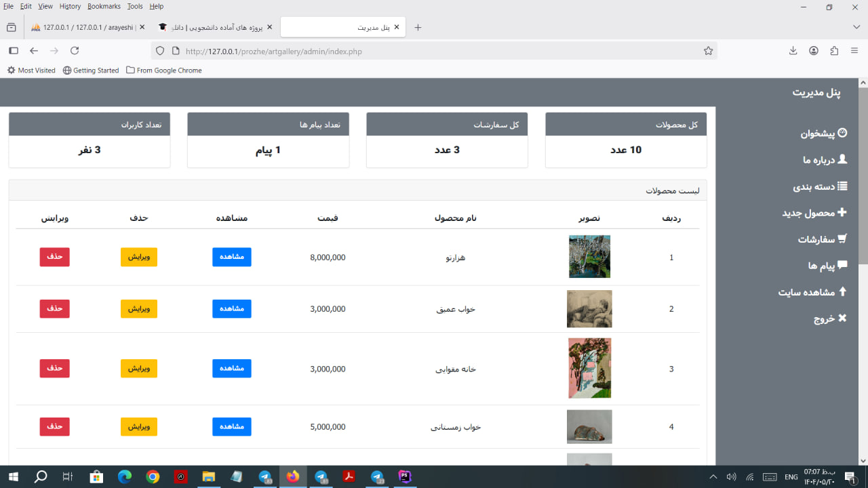The width and height of the screenshot is (868, 488).
Task: Click the site security shield icon
Action: [x=160, y=51]
